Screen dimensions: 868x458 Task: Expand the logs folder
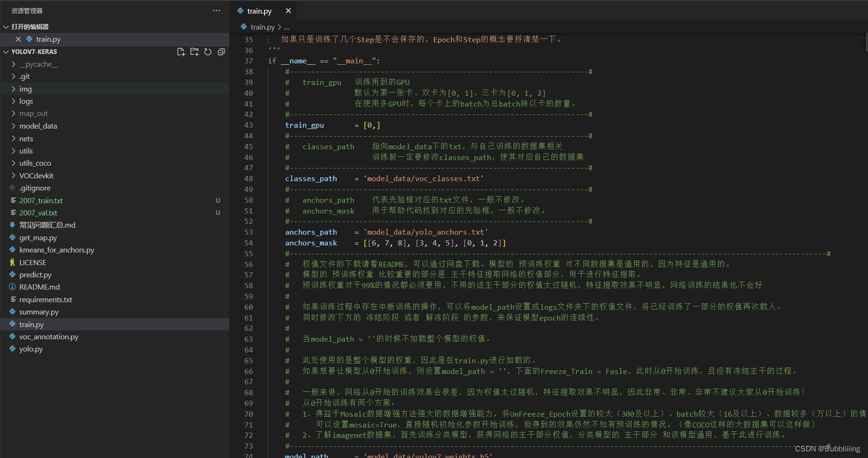[x=14, y=101]
